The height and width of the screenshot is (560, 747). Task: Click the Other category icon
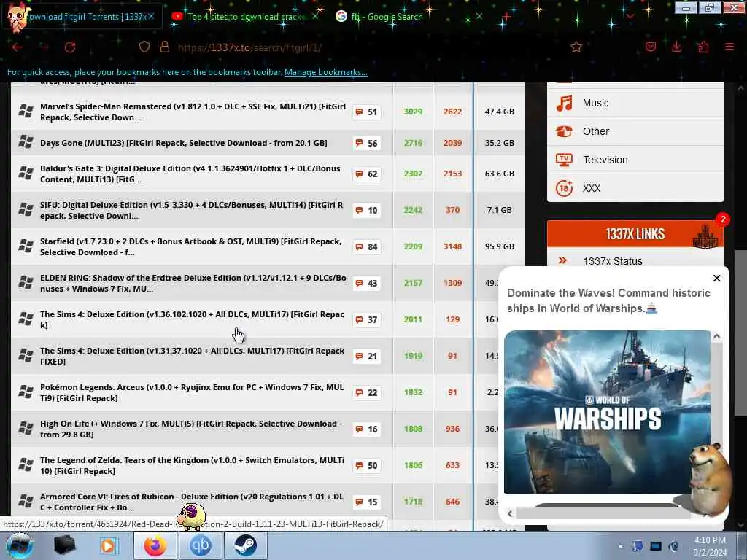[565, 131]
